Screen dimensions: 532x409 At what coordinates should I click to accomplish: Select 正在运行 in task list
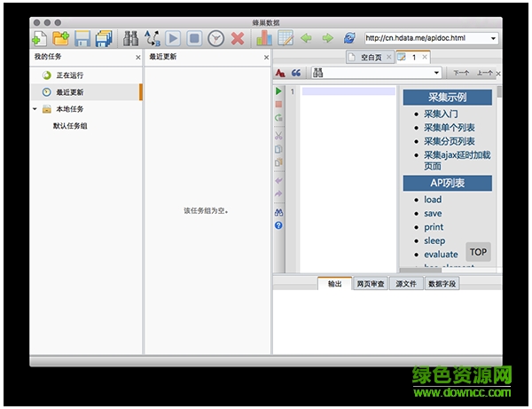69,75
